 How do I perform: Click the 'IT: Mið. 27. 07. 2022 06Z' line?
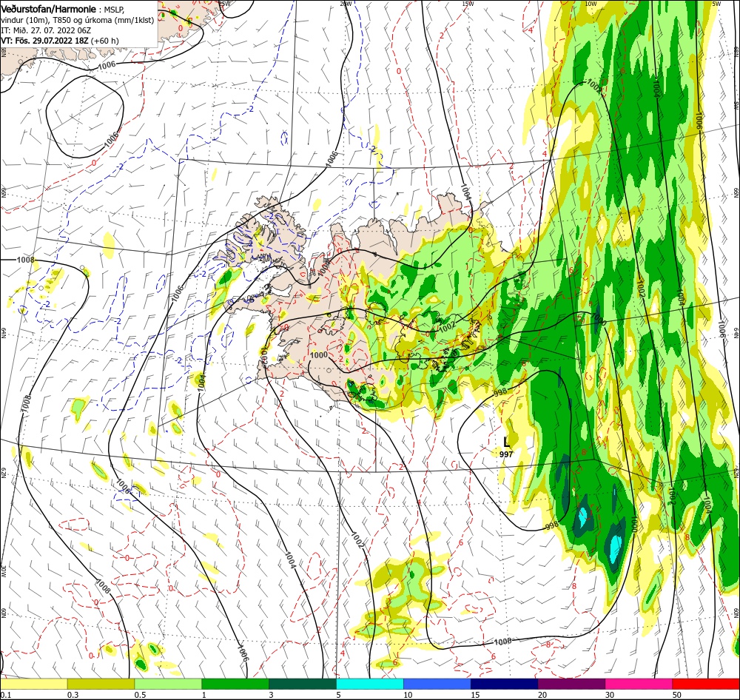[x=46, y=30]
